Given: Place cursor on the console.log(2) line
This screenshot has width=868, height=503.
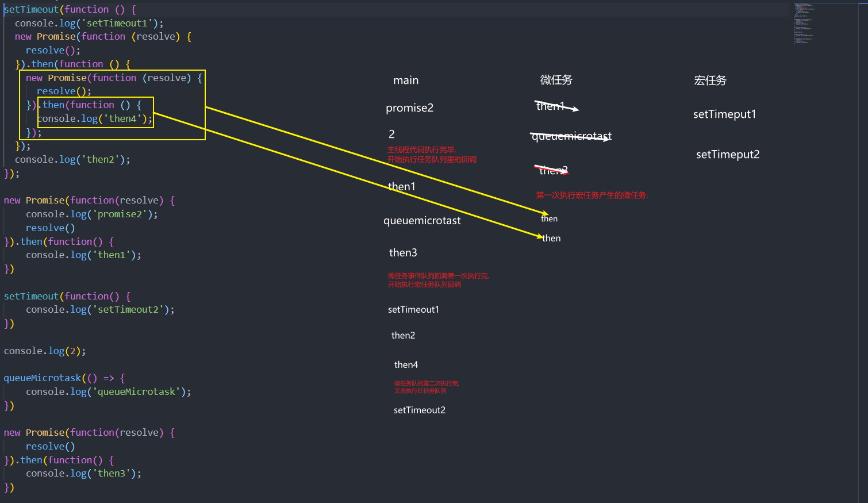Looking at the screenshot, I should [45, 351].
